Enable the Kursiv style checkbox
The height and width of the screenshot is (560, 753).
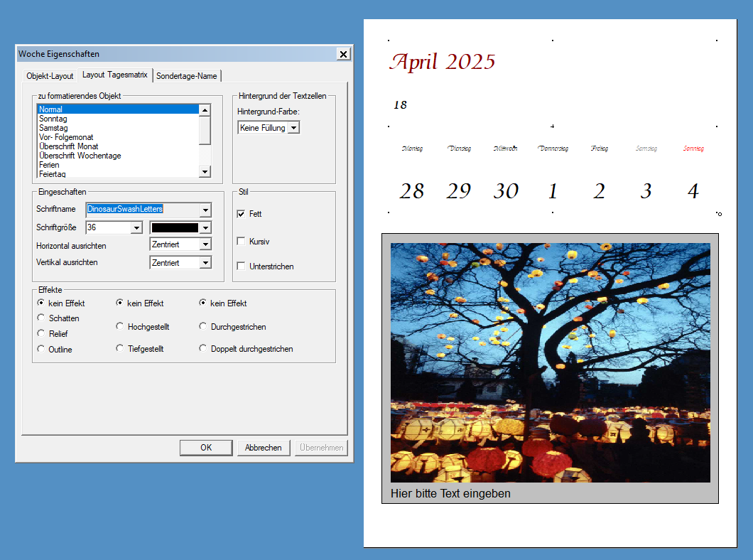tap(240, 241)
